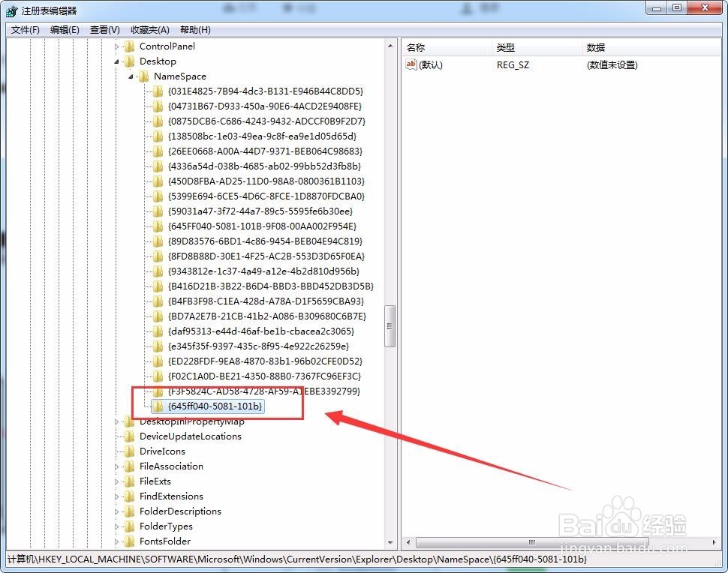This screenshot has width=728, height=573.
Task: Click folder icon of {645FF040-5081-101B-9F08-00AA002F954E}
Action: (158, 226)
